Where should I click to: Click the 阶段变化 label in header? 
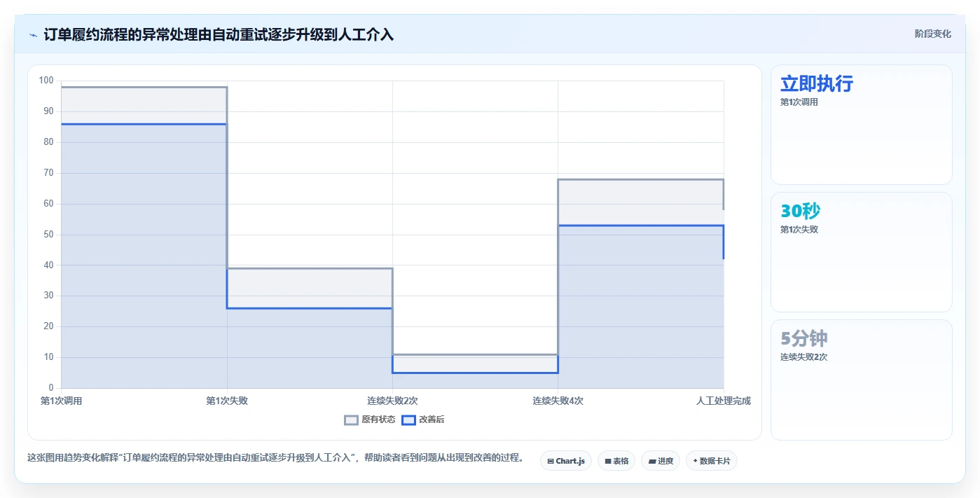click(x=933, y=34)
